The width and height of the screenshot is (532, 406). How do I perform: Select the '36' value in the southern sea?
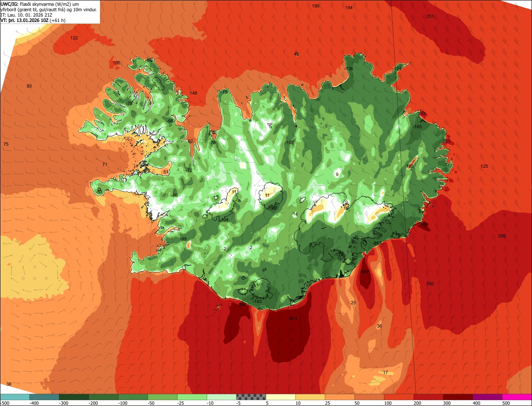coord(379,326)
